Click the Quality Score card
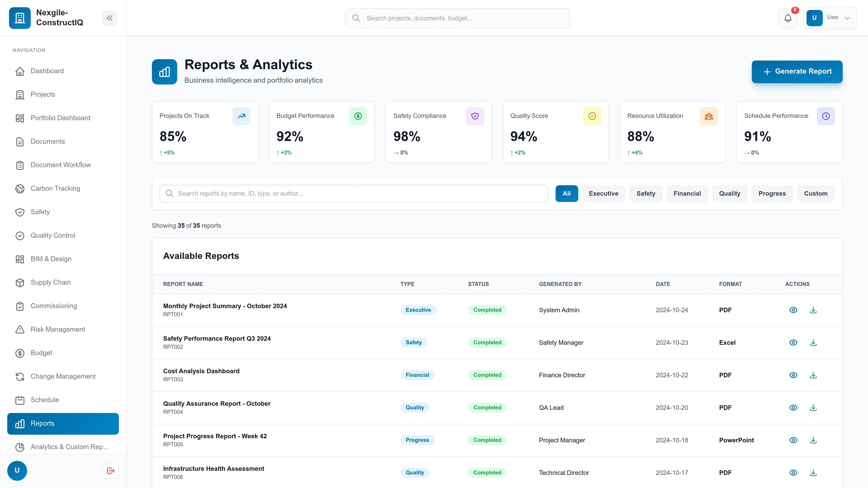The height and width of the screenshot is (488, 868). 555,132
